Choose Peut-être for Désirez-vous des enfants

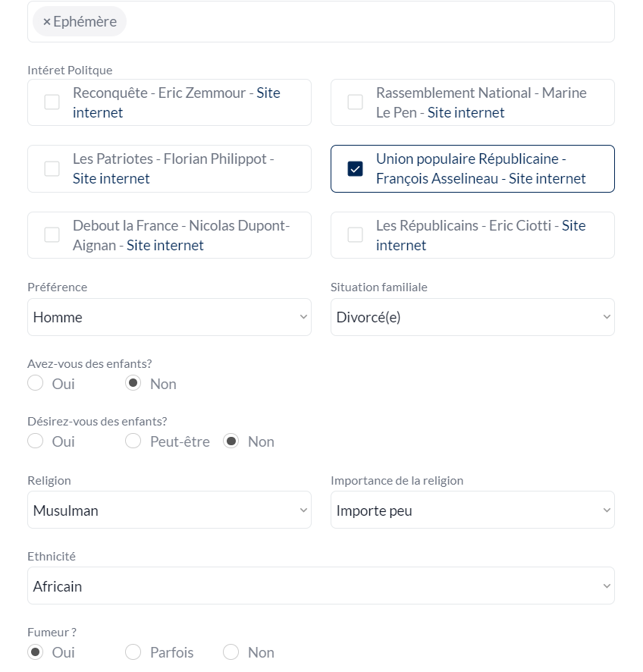133,441
